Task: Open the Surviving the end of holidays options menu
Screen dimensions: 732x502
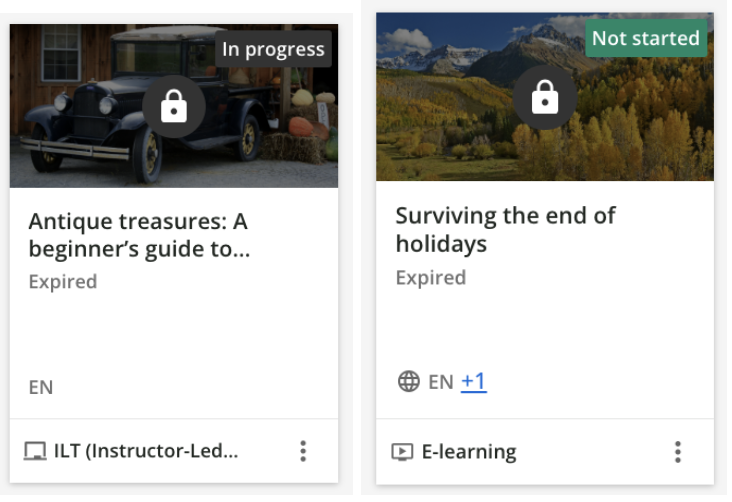Action: point(677,452)
